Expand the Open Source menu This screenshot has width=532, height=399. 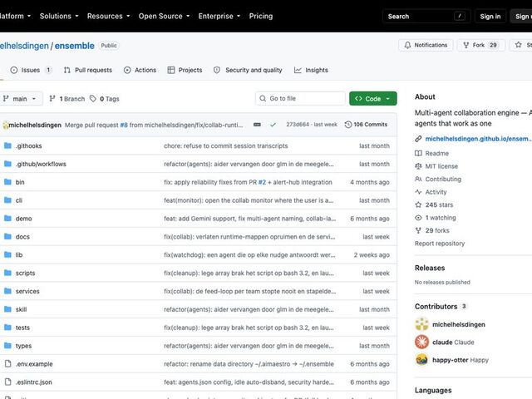coord(164,16)
